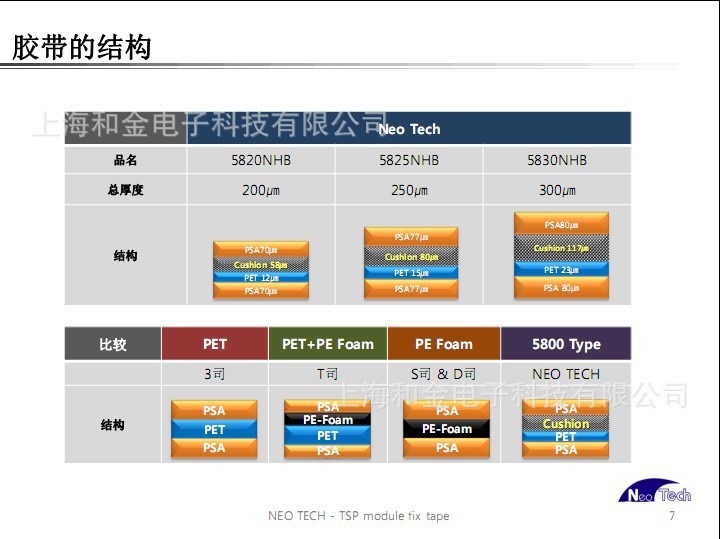Click the brown PE Foam header
720x539 pixels.
click(x=444, y=344)
